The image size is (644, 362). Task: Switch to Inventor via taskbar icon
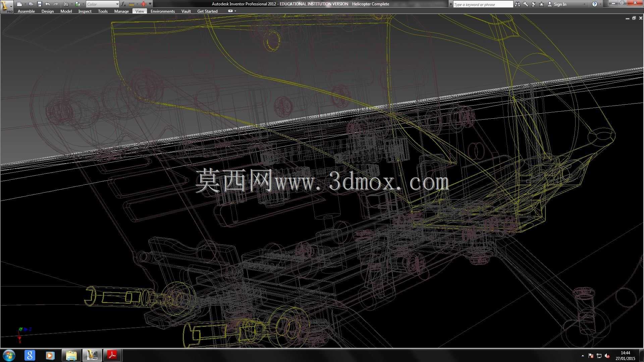coord(92,355)
